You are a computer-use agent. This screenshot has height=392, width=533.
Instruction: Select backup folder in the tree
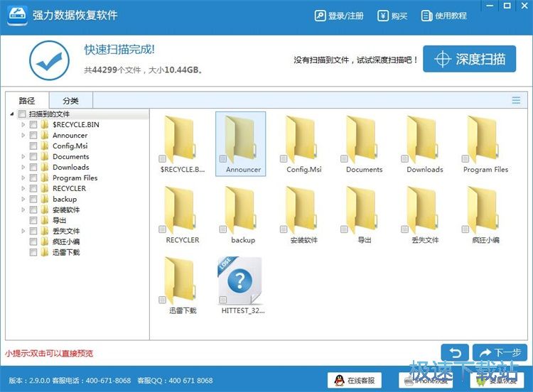[64, 199]
